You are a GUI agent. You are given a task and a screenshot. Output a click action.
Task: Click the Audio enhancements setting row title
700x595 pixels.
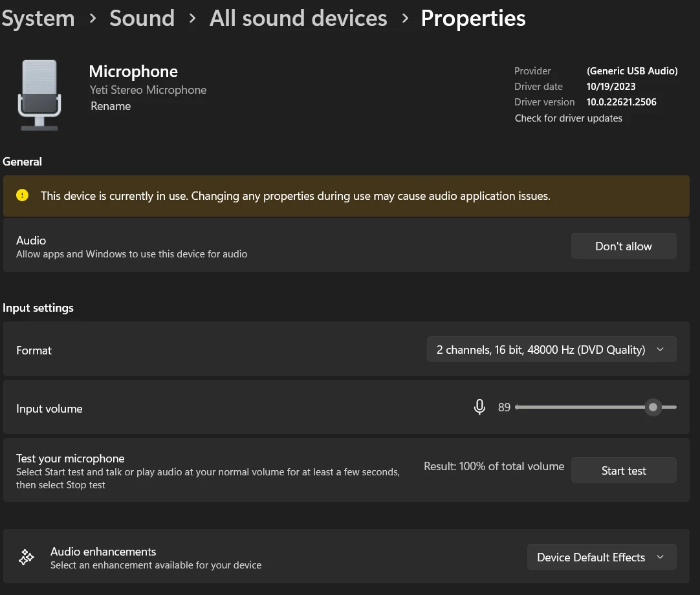tap(104, 552)
